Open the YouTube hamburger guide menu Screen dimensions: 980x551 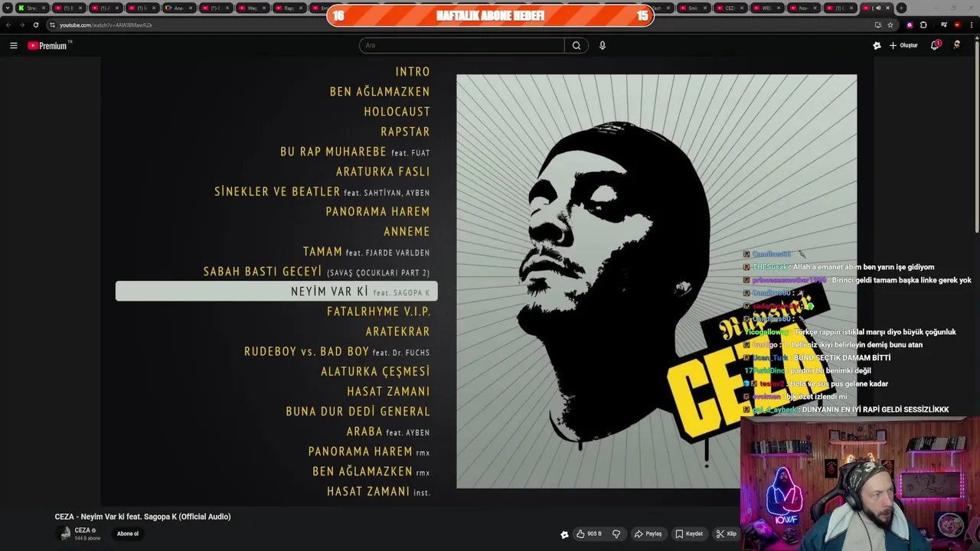click(13, 46)
